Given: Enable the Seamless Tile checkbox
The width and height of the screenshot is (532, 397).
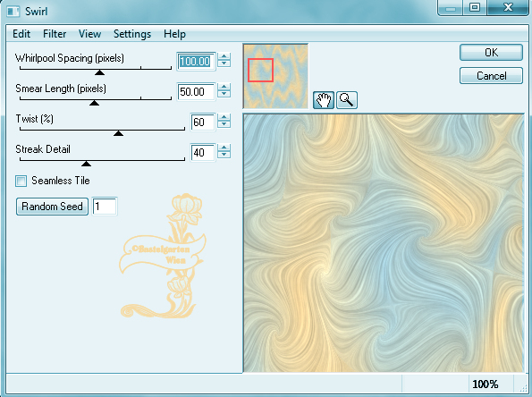Looking at the screenshot, I should 21,181.
